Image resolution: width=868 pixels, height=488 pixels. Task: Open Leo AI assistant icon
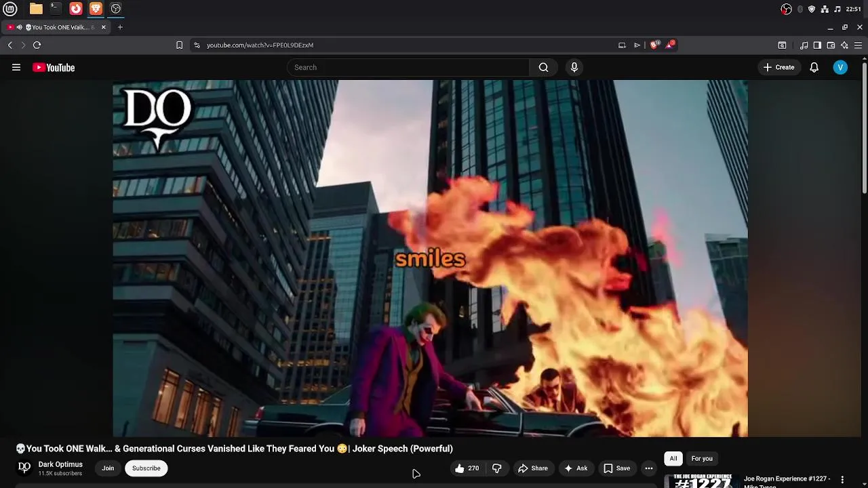click(x=844, y=45)
